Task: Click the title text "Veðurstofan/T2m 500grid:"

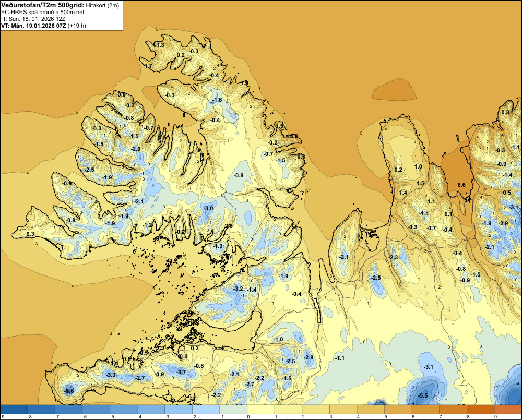Action: click(x=43, y=5)
